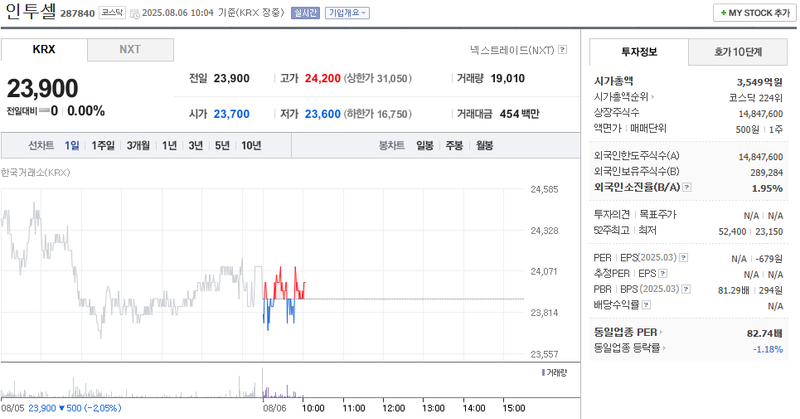Viewport: 800px width, 419px height.
Task: Open help icon next to 배당수익률
Action: click(646, 305)
